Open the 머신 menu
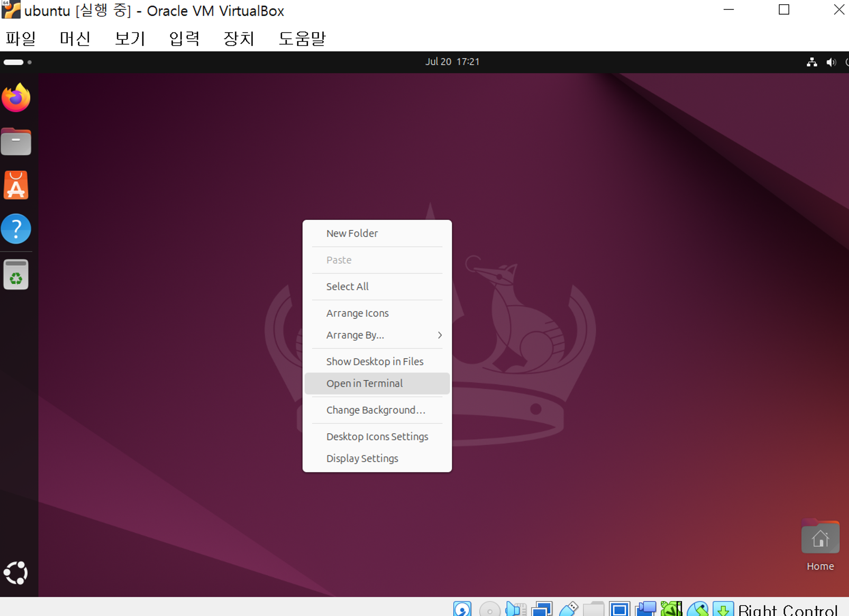This screenshot has width=849, height=616. (75, 39)
